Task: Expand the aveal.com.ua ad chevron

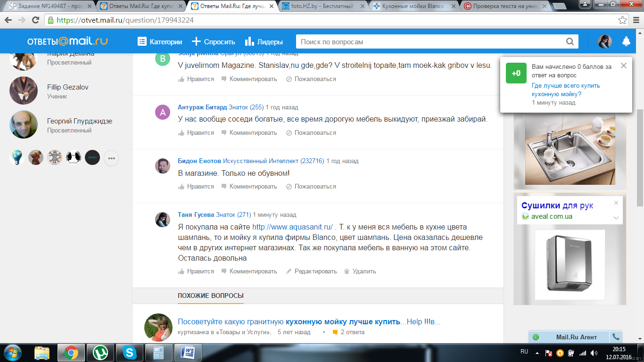Action: point(616,218)
